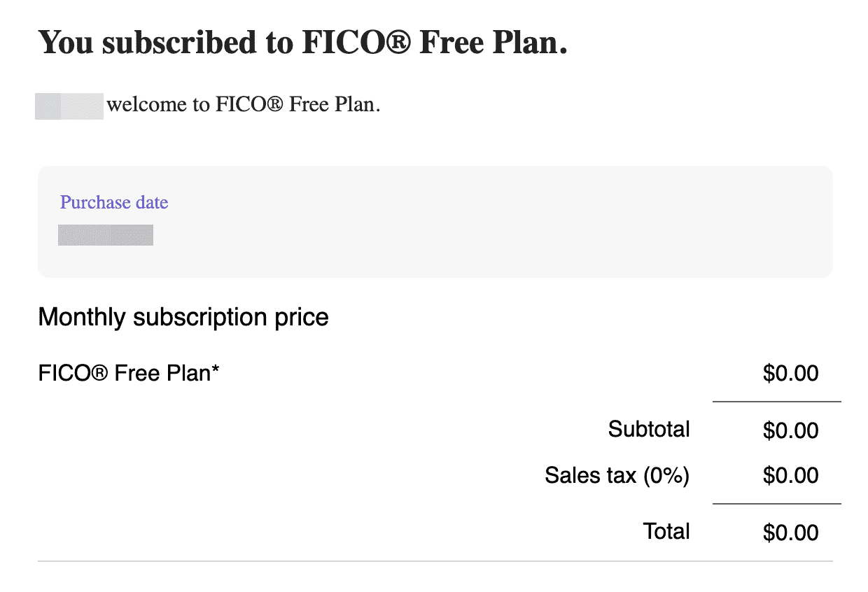Click the redacted name before the welcome text
Image resolution: width=868 pixels, height=592 pixels.
(x=69, y=106)
